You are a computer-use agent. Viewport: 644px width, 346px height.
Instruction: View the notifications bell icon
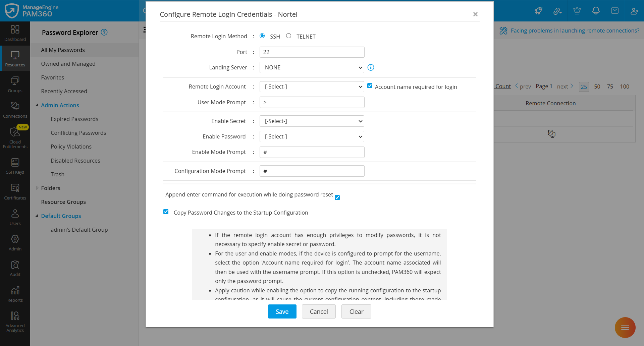(596, 11)
